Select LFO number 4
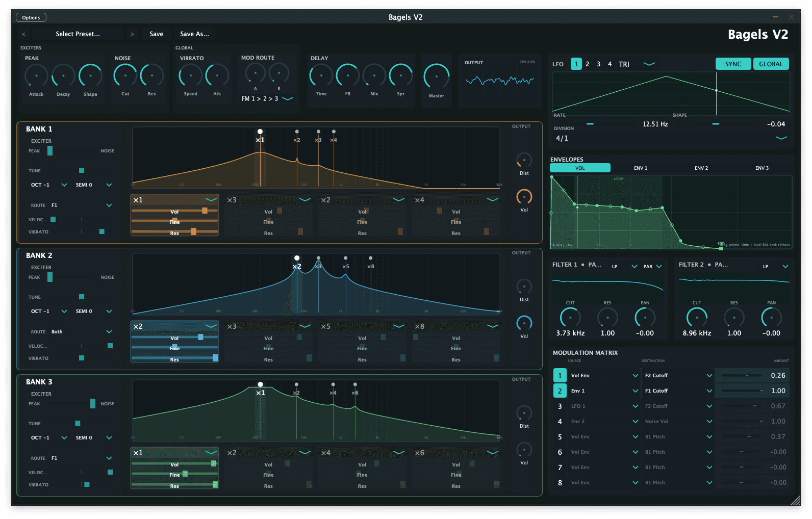Screen dimensions: 812x519 tap(610, 64)
